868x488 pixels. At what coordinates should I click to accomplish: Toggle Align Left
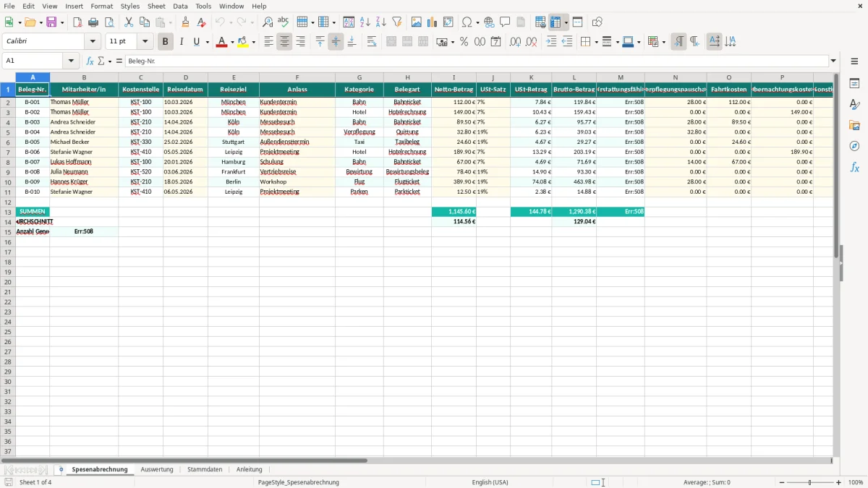click(268, 42)
